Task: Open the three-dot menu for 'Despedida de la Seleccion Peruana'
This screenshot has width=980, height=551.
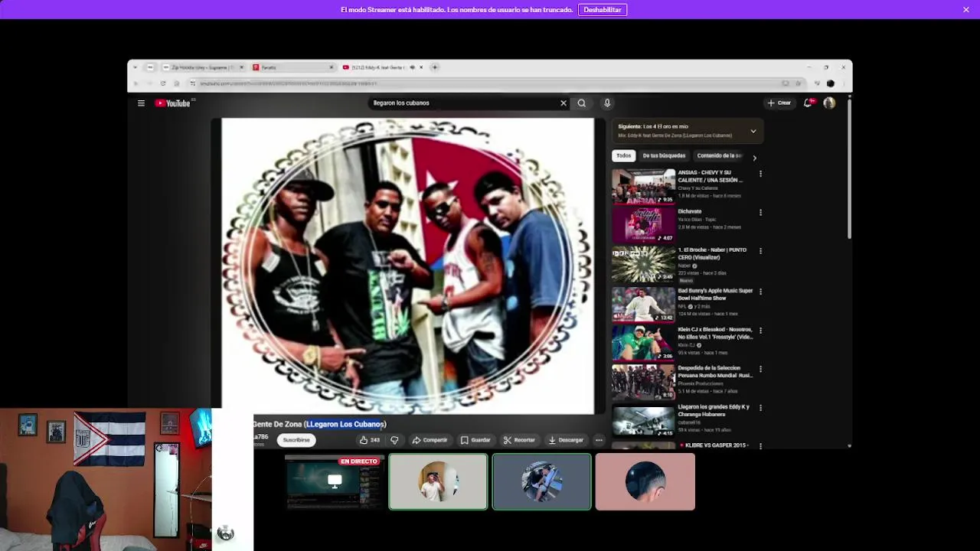Action: 760,369
